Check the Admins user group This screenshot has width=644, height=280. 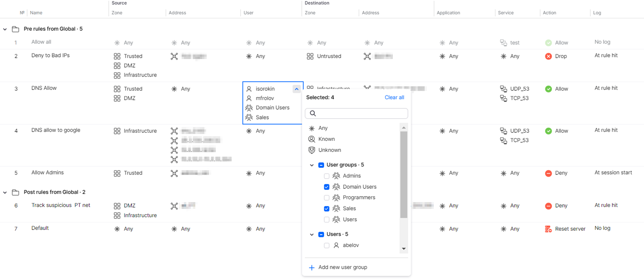[327, 176]
